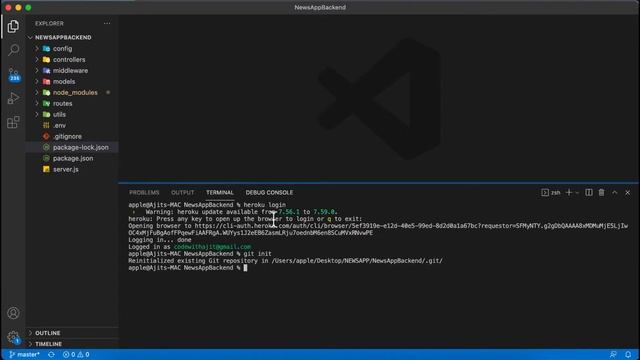Open the Extensions view icon
The width and height of the screenshot is (640, 360).
[13, 122]
